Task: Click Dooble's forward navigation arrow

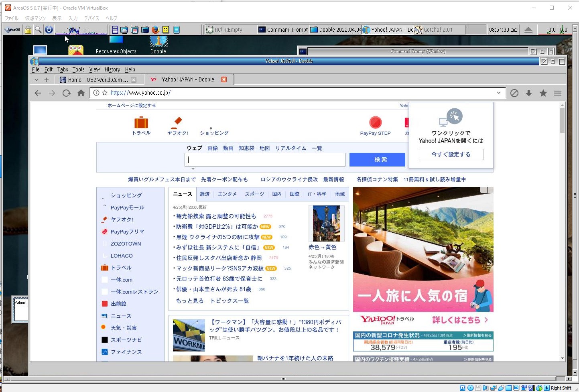Action: pyautogui.click(x=52, y=93)
